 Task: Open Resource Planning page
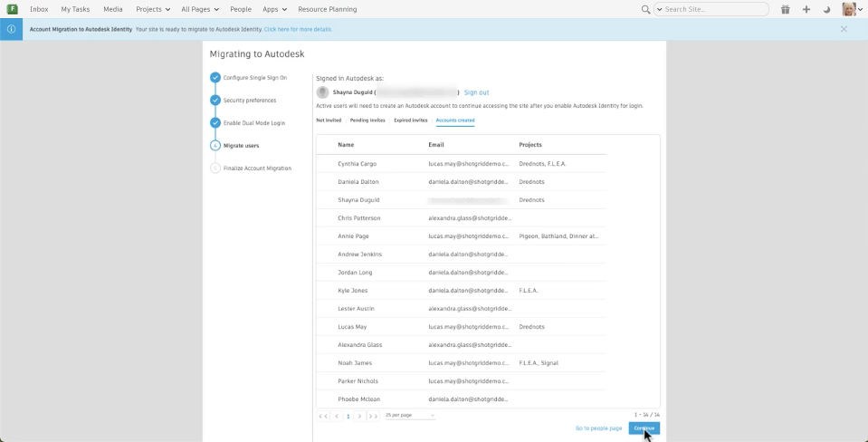click(327, 9)
